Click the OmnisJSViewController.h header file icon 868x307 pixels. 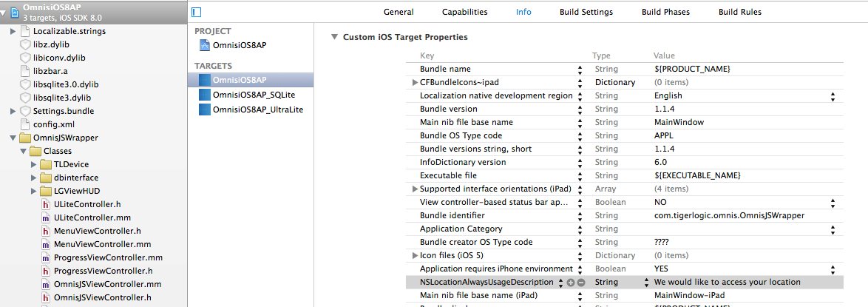click(46, 297)
